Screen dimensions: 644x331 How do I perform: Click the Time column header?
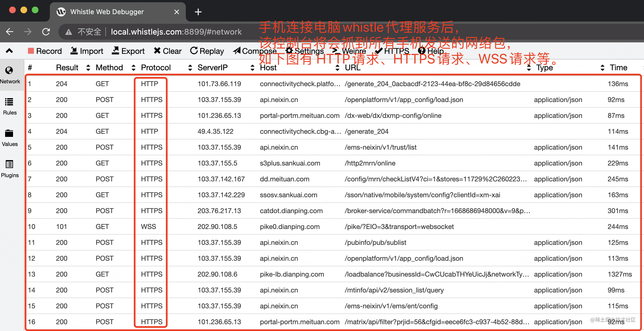click(619, 67)
